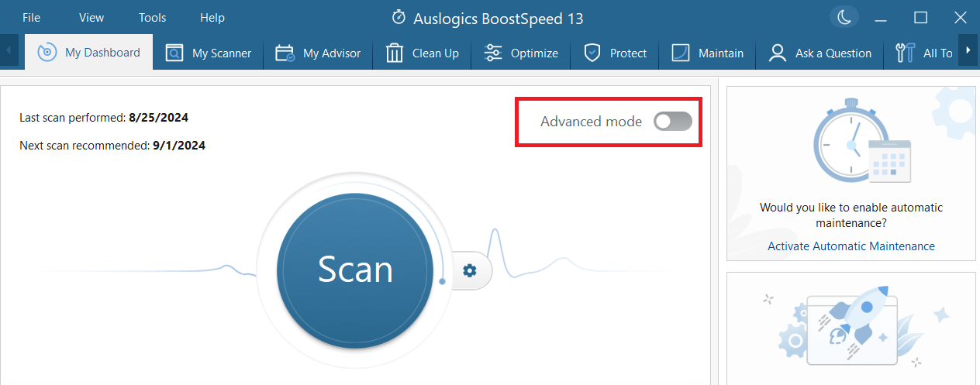
Task: Click the clock and calendar illustration
Action: click(861, 141)
